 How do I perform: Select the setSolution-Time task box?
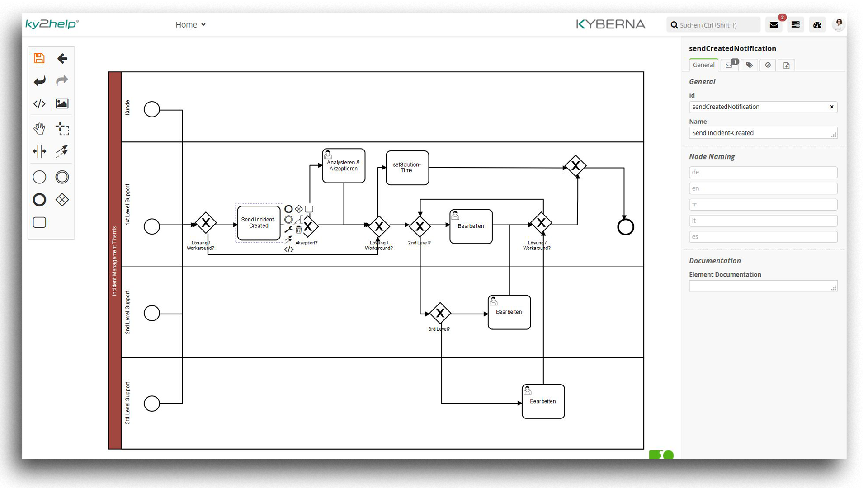pos(407,168)
